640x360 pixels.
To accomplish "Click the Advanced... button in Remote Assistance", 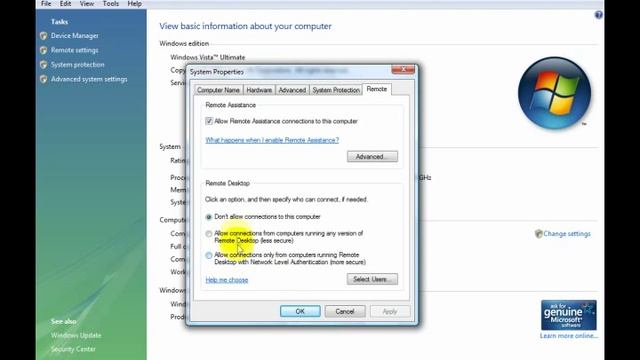I will [x=372, y=157].
